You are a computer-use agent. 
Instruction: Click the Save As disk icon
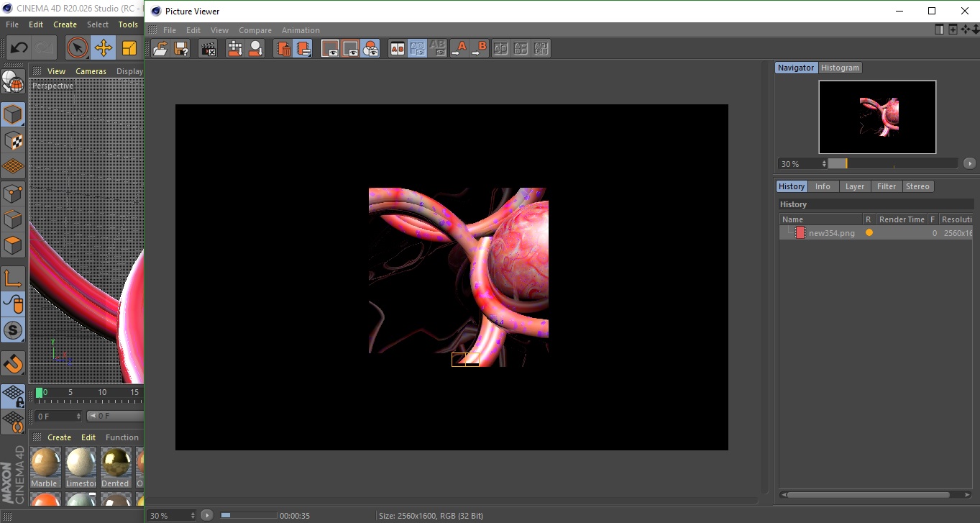181,49
